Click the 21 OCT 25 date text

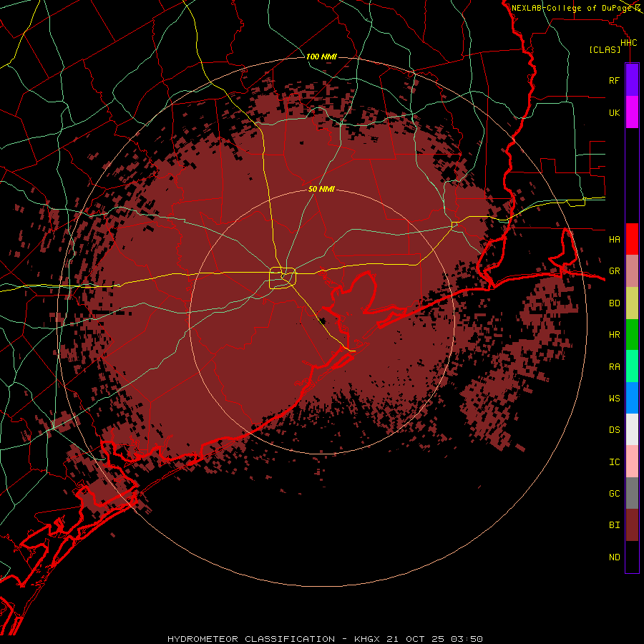coord(415,639)
